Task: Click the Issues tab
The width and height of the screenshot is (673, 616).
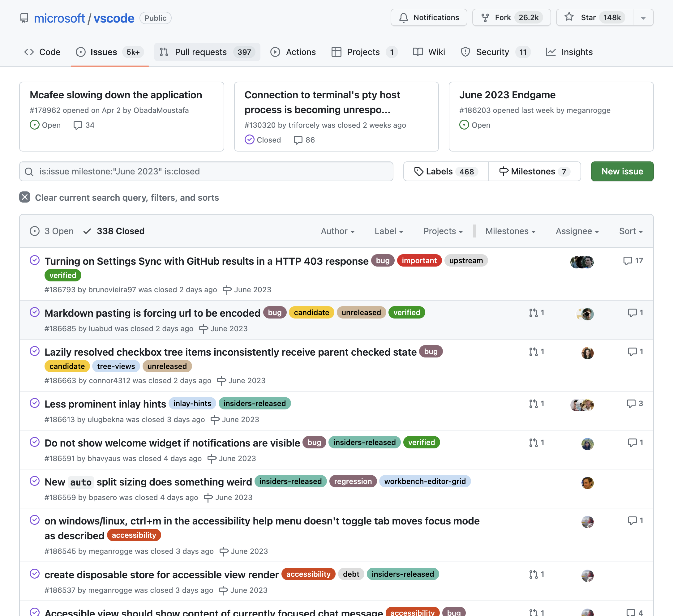Action: point(110,52)
